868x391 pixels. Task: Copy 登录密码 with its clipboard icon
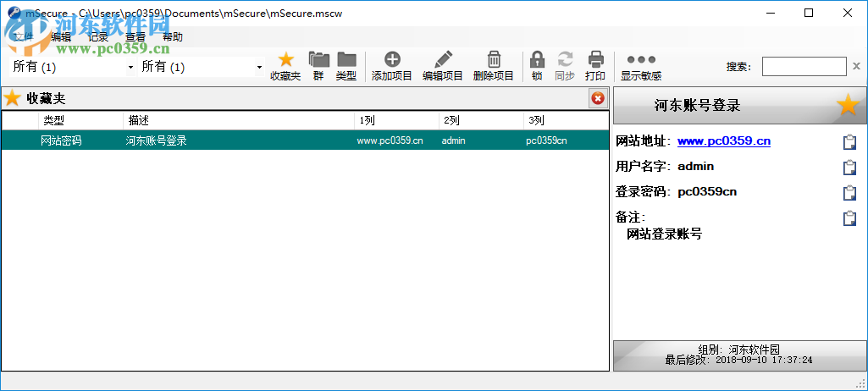pos(849,193)
